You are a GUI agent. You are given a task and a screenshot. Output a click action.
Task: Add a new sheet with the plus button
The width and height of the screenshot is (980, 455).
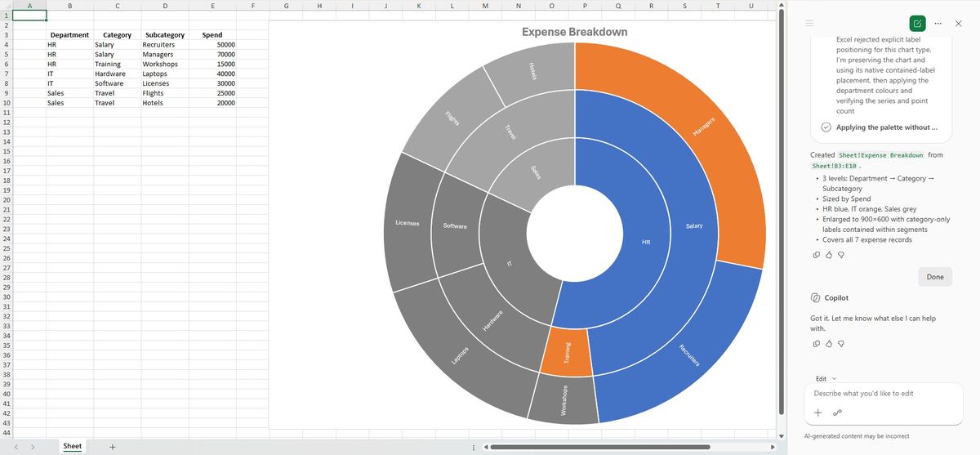[x=112, y=447]
